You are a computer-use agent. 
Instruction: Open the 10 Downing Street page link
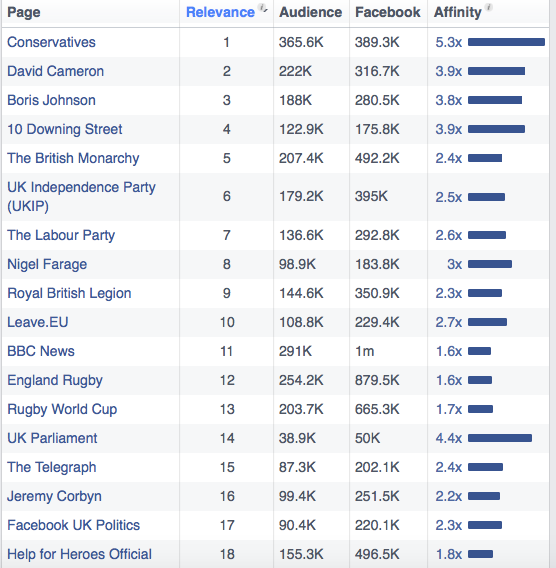[x=65, y=129]
